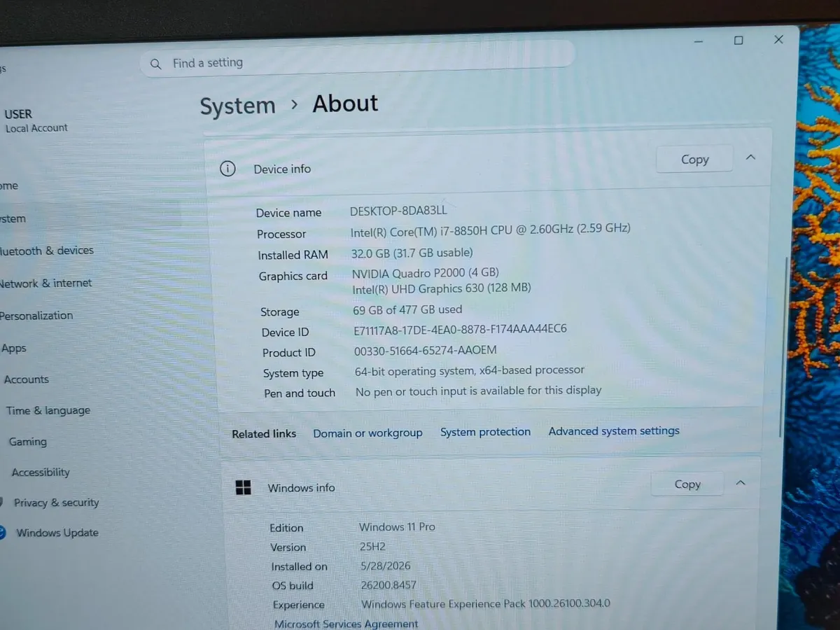The height and width of the screenshot is (630, 840).
Task: Open Personalization settings
Action: coord(36,316)
